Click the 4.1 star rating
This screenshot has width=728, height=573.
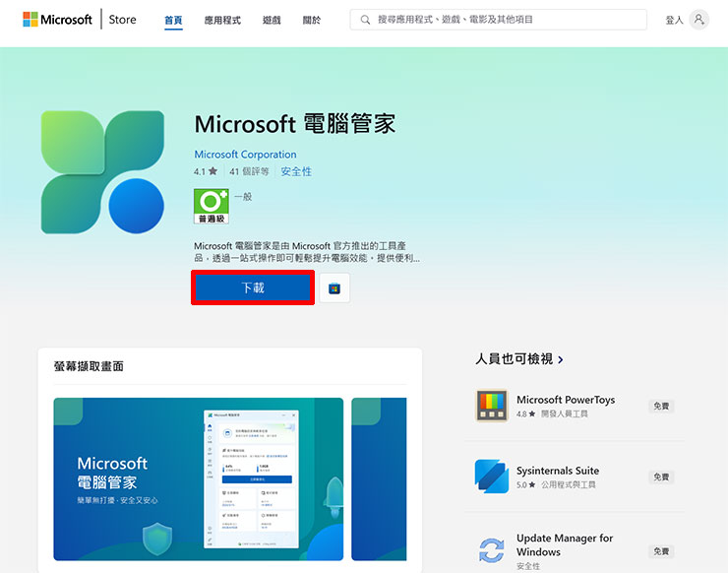(x=206, y=171)
